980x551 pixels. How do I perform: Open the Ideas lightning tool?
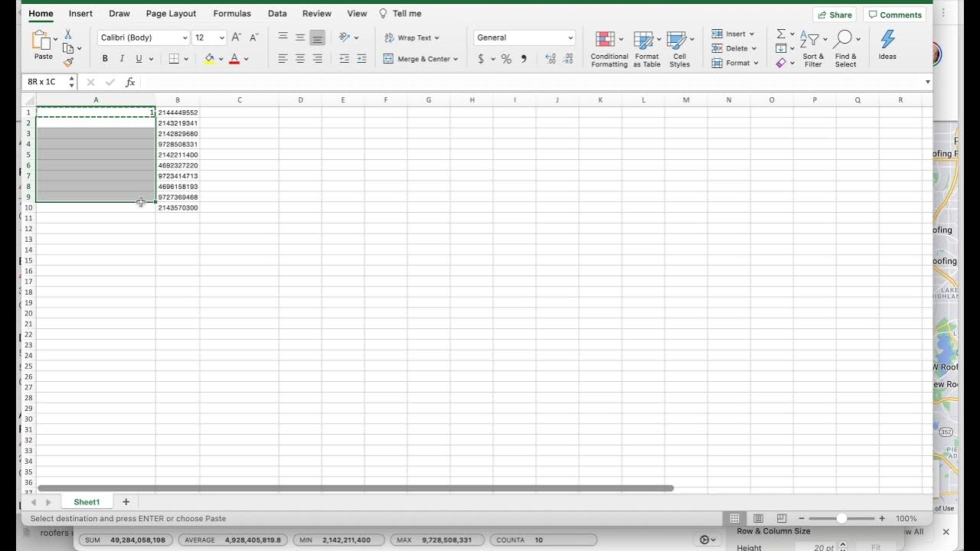[x=887, y=45]
